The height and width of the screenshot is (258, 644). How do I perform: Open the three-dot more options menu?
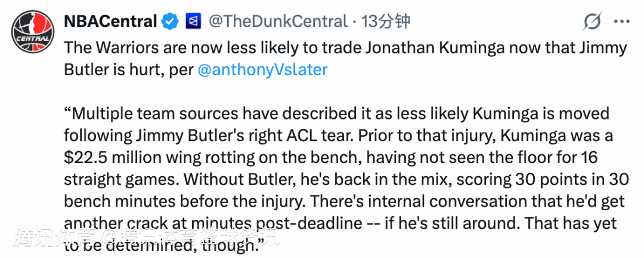[x=621, y=22]
